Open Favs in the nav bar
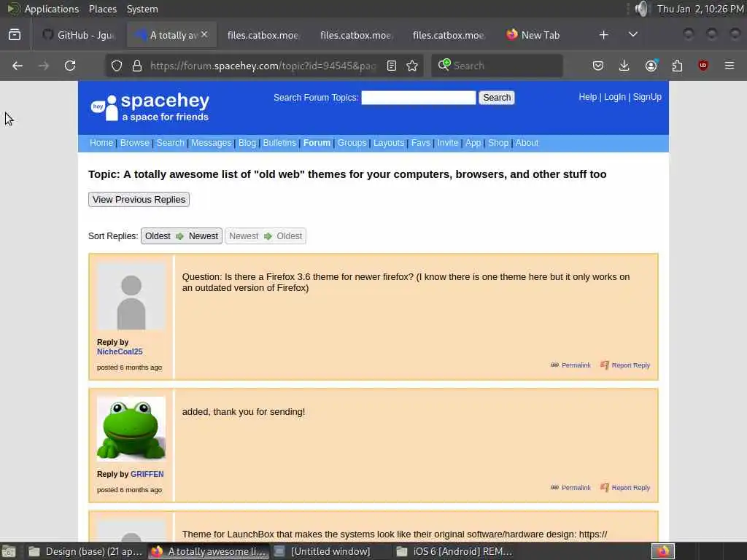The image size is (747, 560). pyautogui.click(x=421, y=143)
